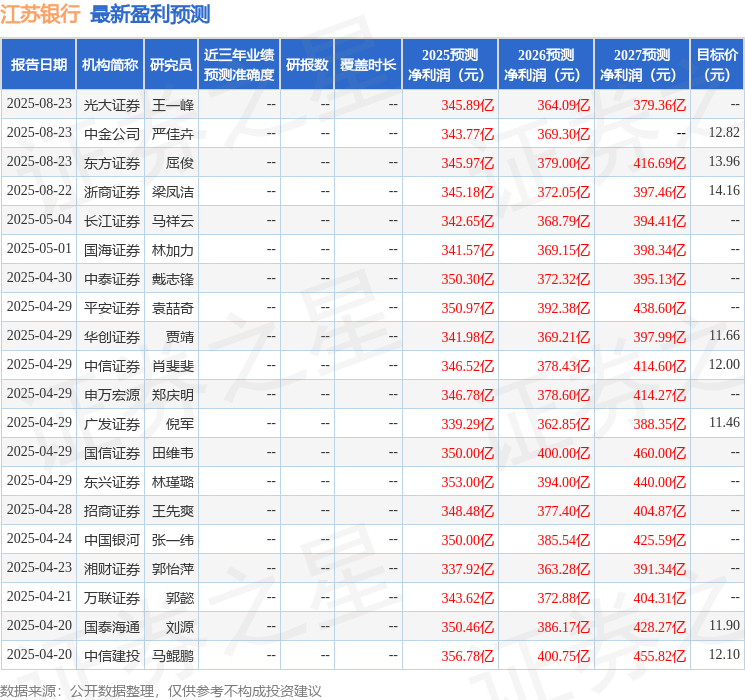Click institution name 国海证券
Image resolution: width=745 pixels, height=700 pixels.
coord(112,249)
